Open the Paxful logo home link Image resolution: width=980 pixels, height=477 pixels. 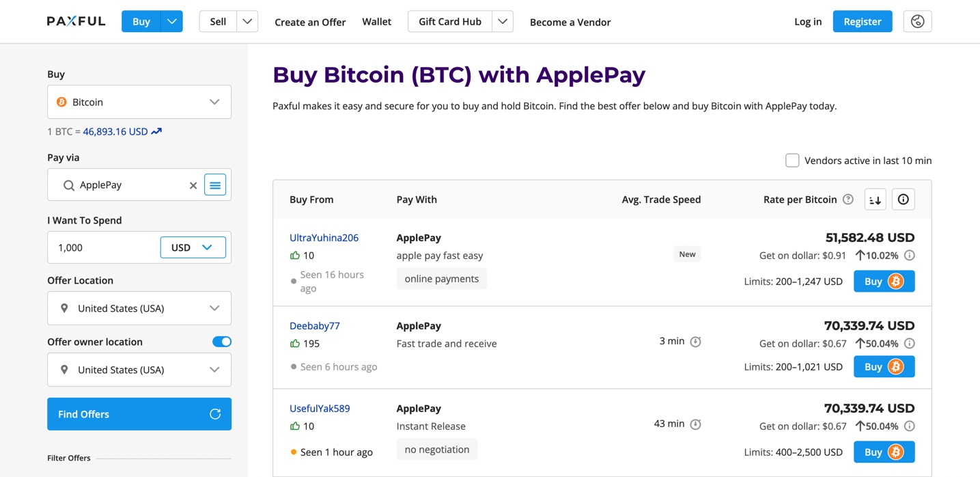[76, 21]
